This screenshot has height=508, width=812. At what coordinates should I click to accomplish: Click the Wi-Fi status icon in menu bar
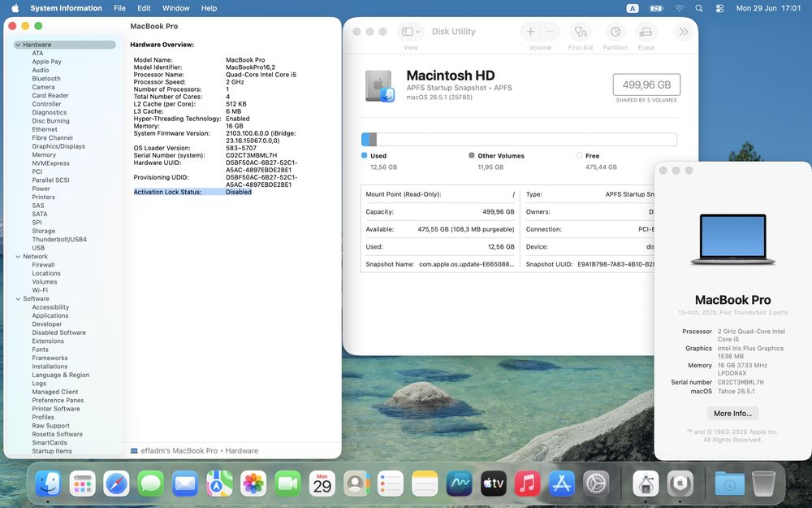[x=679, y=8]
